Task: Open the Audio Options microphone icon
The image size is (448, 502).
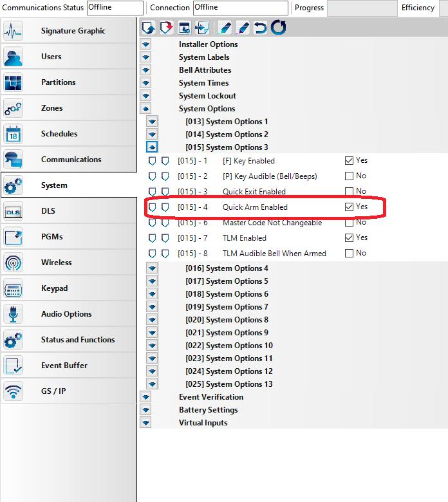Action: [14, 314]
